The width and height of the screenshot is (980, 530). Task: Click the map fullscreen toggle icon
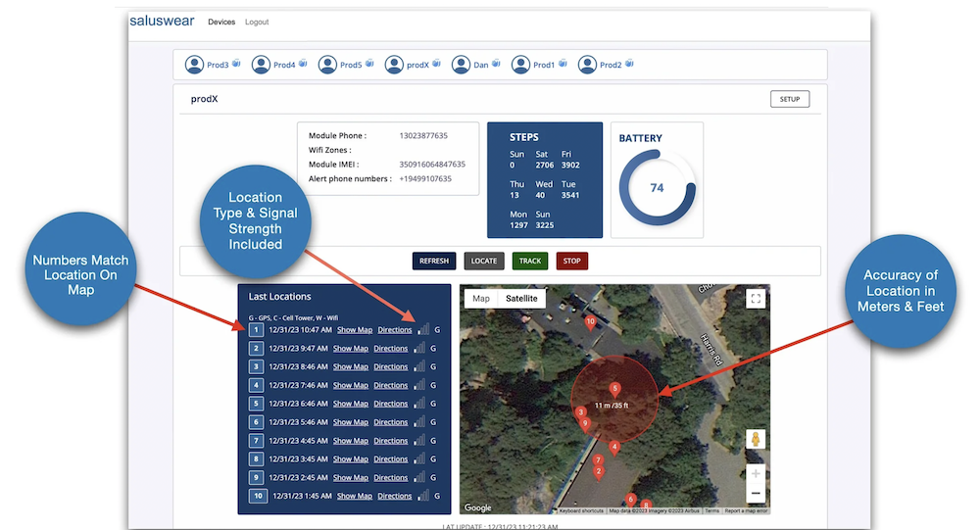[754, 299]
